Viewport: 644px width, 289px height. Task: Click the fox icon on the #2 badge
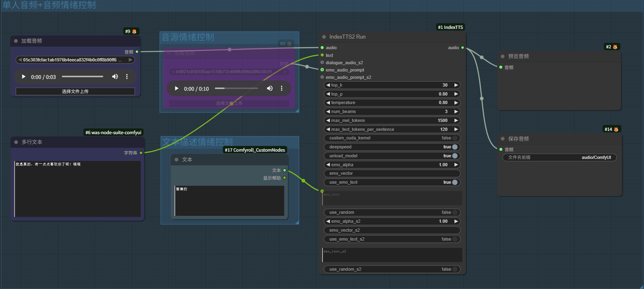tap(615, 47)
